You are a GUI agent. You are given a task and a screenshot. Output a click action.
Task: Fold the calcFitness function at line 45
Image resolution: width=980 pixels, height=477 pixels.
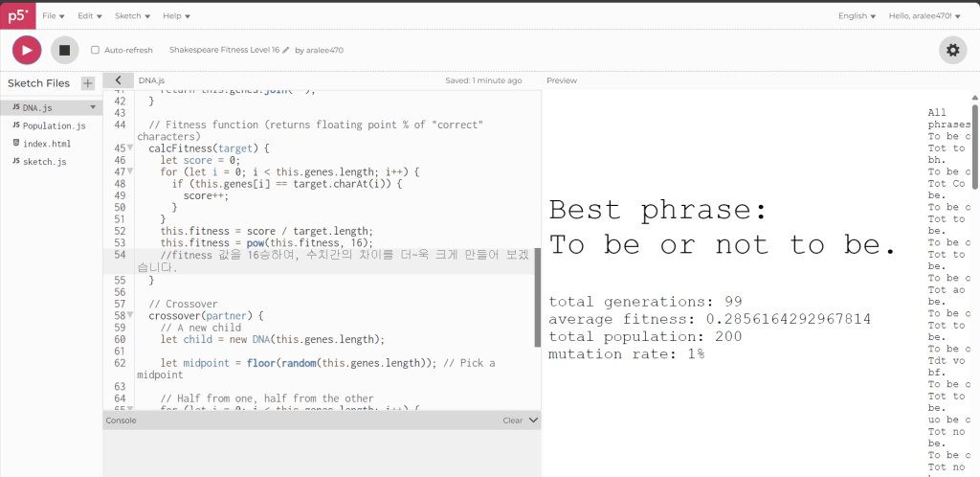[130, 148]
